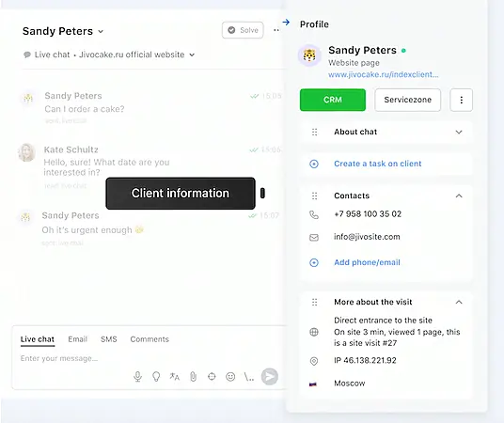Attach a file with the paperclip icon

(193, 376)
